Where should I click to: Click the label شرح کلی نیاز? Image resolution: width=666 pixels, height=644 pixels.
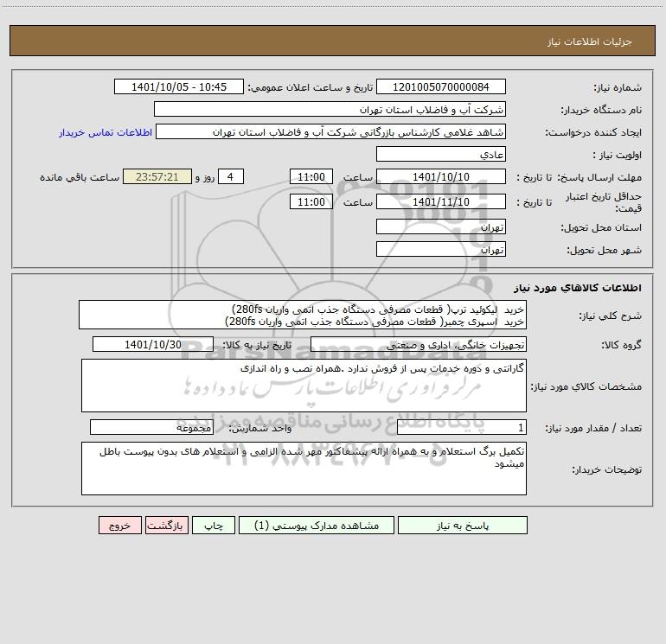611,316
